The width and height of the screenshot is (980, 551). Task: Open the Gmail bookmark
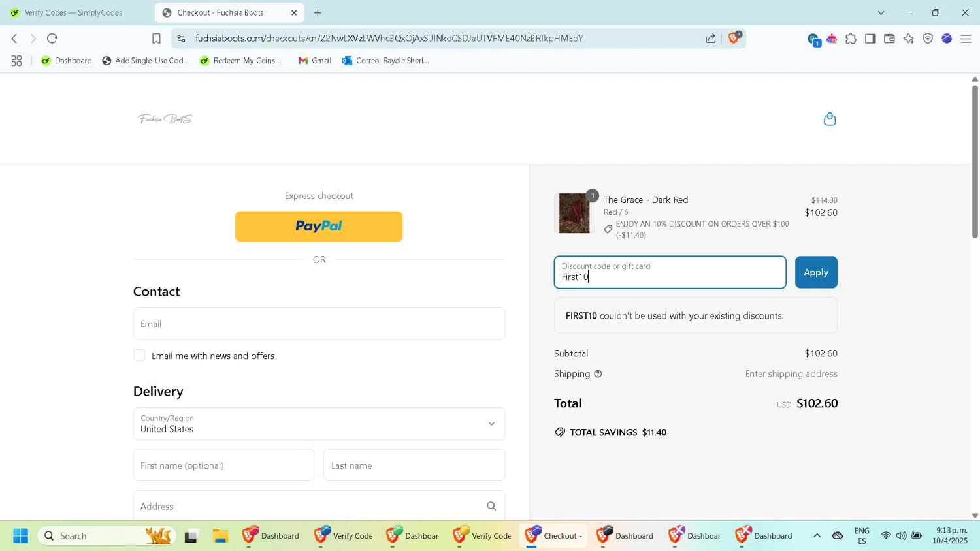(314, 61)
